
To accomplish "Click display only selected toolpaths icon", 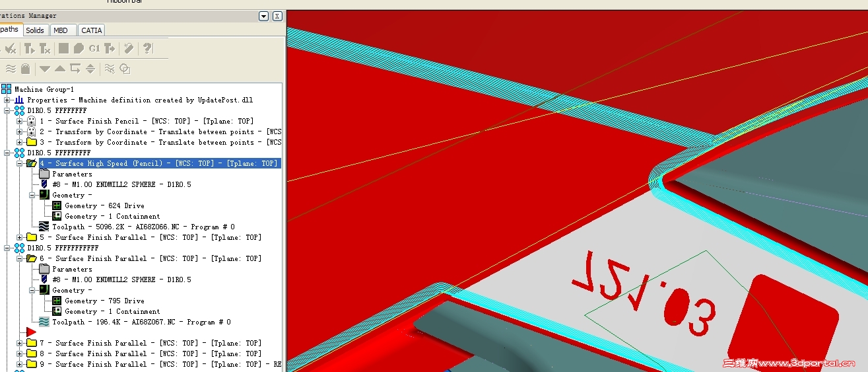I will tap(110, 68).
